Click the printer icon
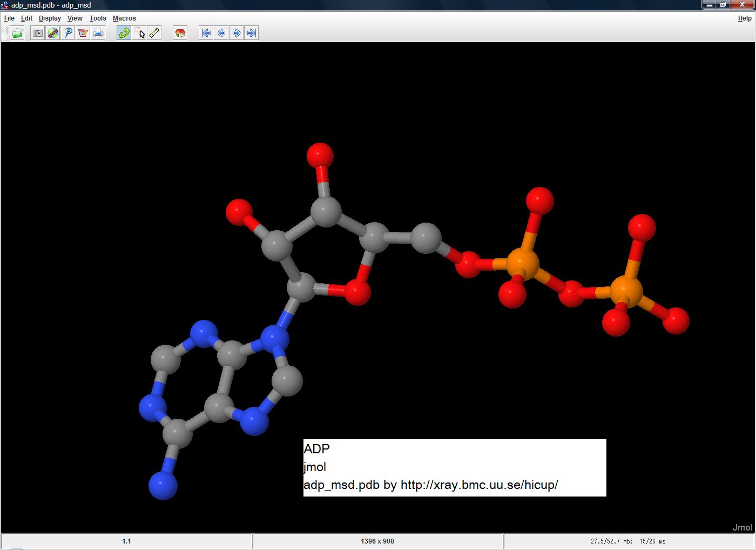The width and height of the screenshot is (756, 550). tap(98, 33)
